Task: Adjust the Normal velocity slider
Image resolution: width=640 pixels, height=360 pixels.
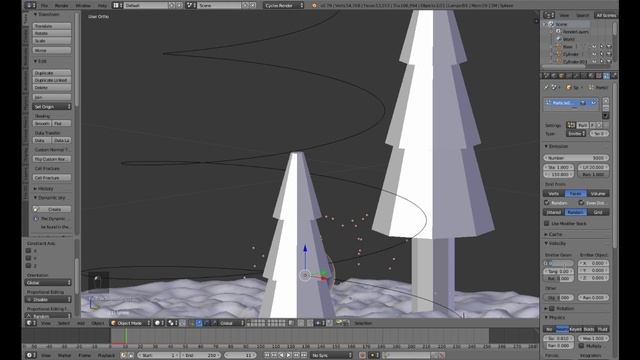Action: tap(559, 263)
